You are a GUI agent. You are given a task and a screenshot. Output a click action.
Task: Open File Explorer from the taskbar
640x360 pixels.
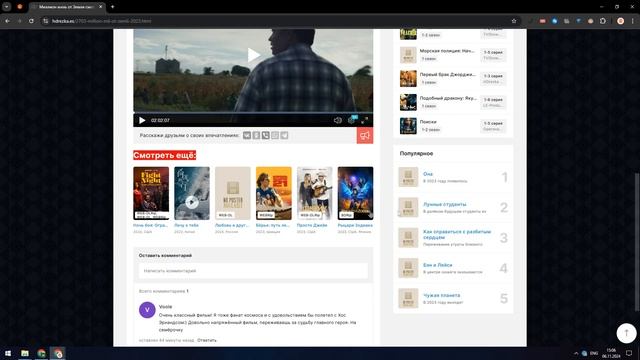click(25, 353)
